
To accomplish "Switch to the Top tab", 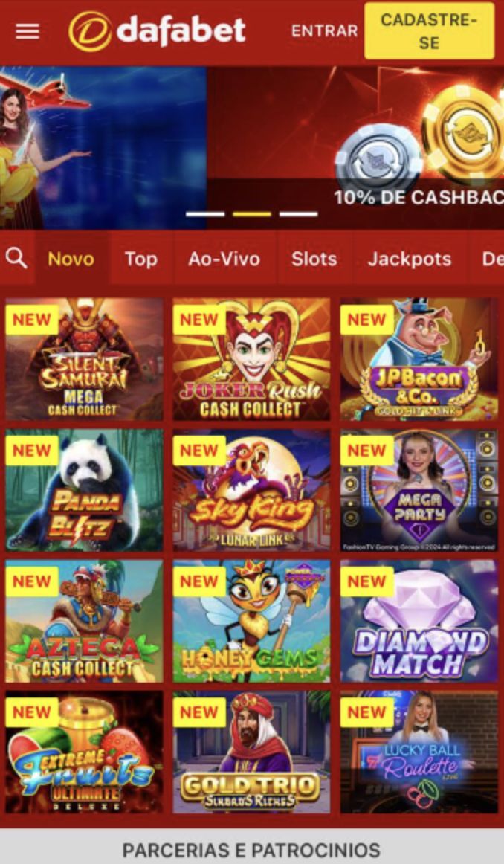I will click(x=141, y=259).
